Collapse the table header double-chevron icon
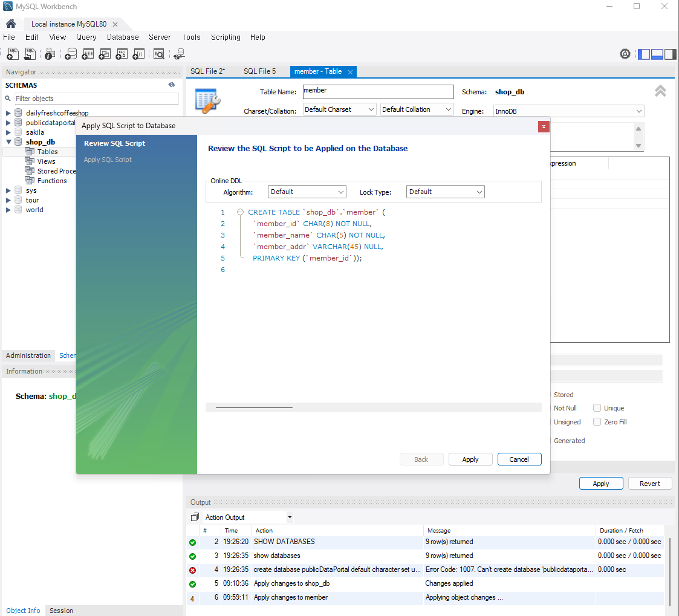The width and height of the screenshot is (679, 616). pyautogui.click(x=660, y=91)
